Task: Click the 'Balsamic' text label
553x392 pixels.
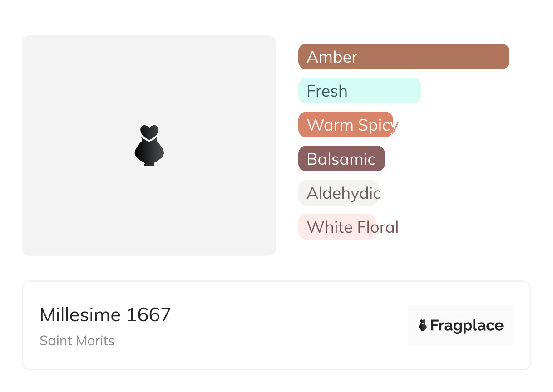Action: tap(341, 159)
